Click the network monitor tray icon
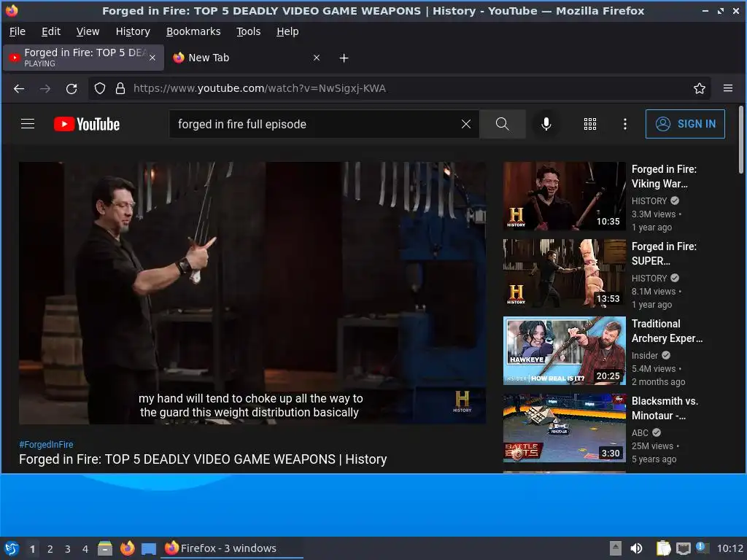The image size is (747, 560). pyautogui.click(x=683, y=548)
